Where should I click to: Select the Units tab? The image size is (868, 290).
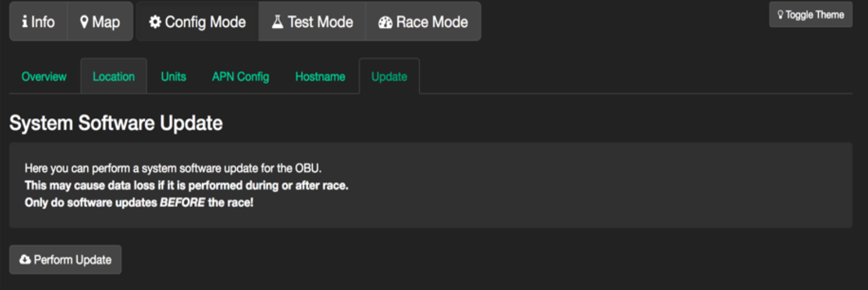click(x=173, y=77)
